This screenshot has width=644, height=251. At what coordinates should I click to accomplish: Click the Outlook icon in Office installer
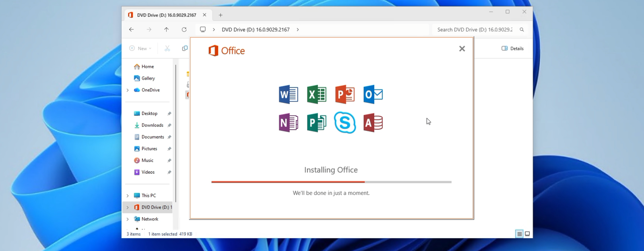[373, 95]
